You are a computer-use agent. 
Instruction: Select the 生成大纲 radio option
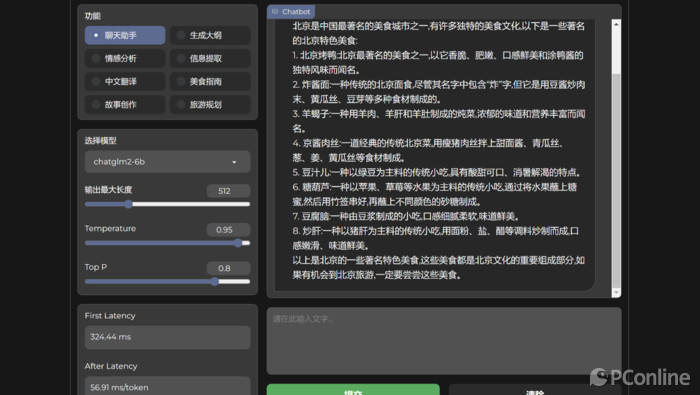point(210,35)
